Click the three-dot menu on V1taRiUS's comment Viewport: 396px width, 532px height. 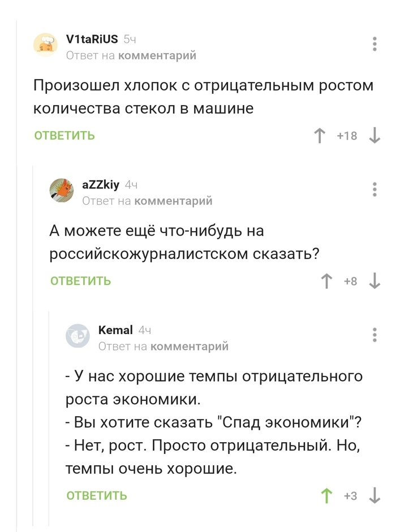pos(375,44)
